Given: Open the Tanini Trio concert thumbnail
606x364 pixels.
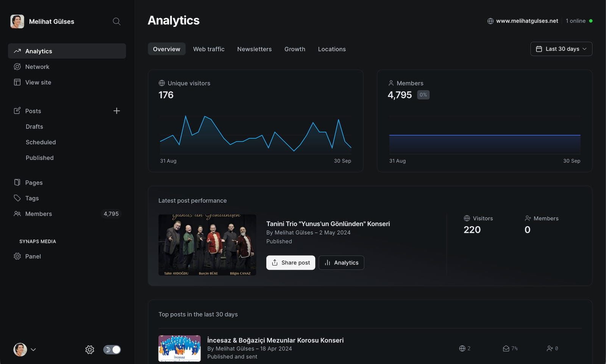Looking at the screenshot, I should click(207, 245).
